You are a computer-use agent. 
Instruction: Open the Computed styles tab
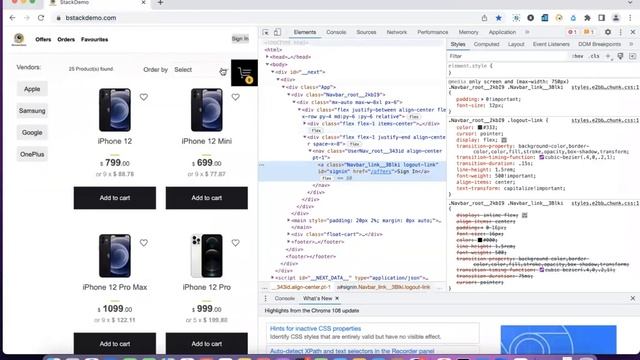point(487,44)
